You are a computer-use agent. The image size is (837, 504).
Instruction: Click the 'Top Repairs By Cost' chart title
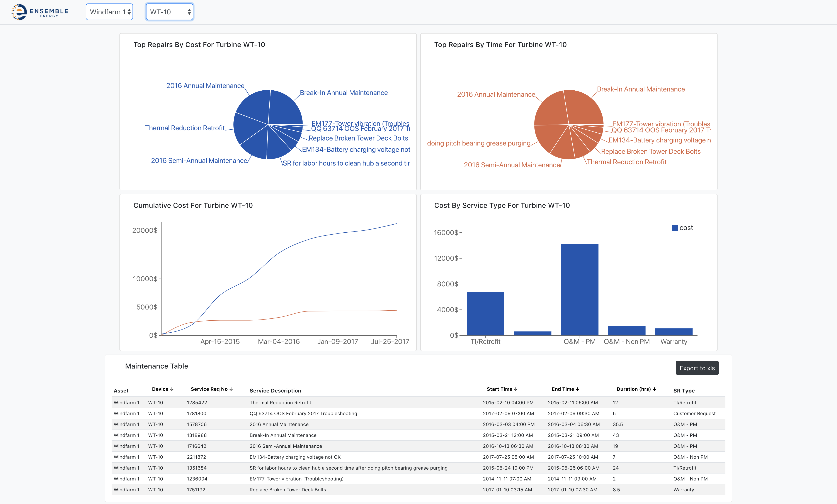(x=199, y=44)
